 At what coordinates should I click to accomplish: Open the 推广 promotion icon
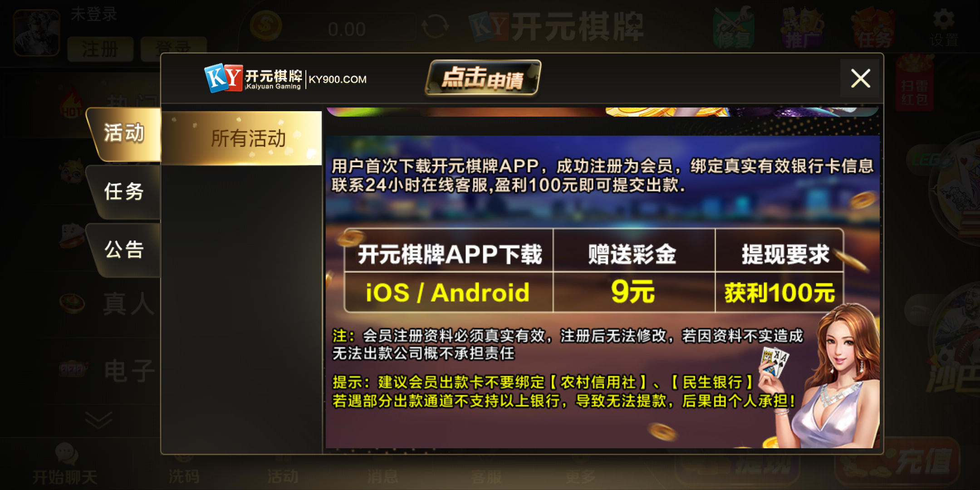(803, 28)
